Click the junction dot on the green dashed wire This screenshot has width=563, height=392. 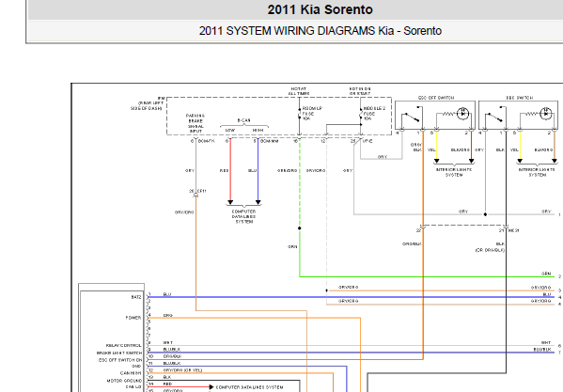[300, 227]
